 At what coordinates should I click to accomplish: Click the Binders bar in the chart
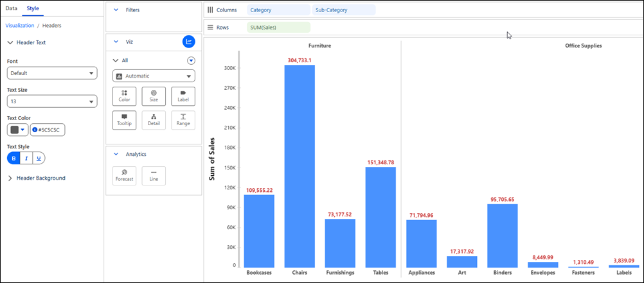[x=503, y=236]
